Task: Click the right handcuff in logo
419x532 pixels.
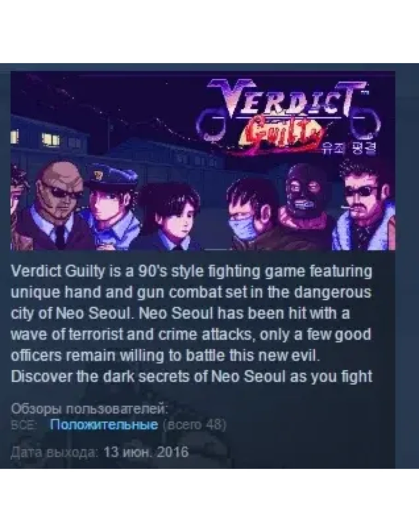Action: point(365,124)
